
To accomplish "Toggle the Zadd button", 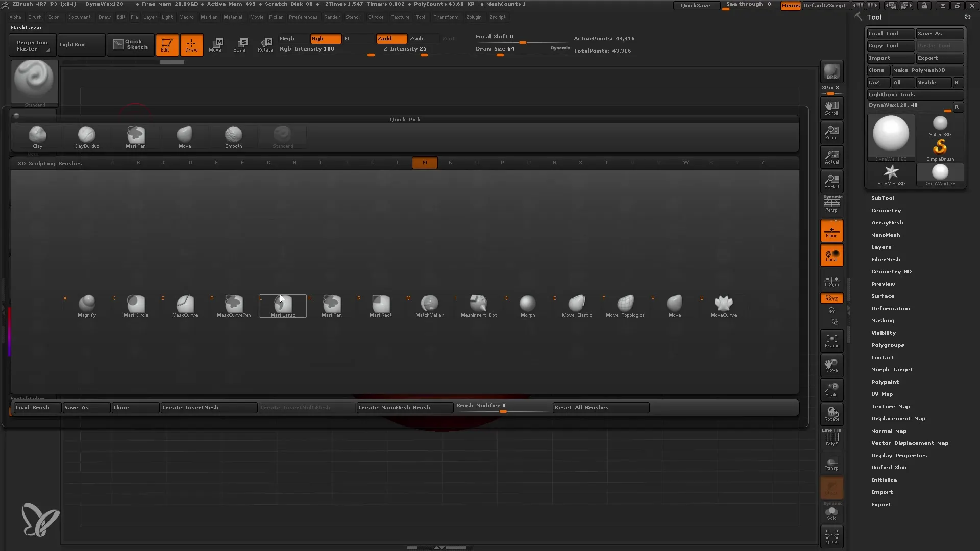I will coord(391,39).
